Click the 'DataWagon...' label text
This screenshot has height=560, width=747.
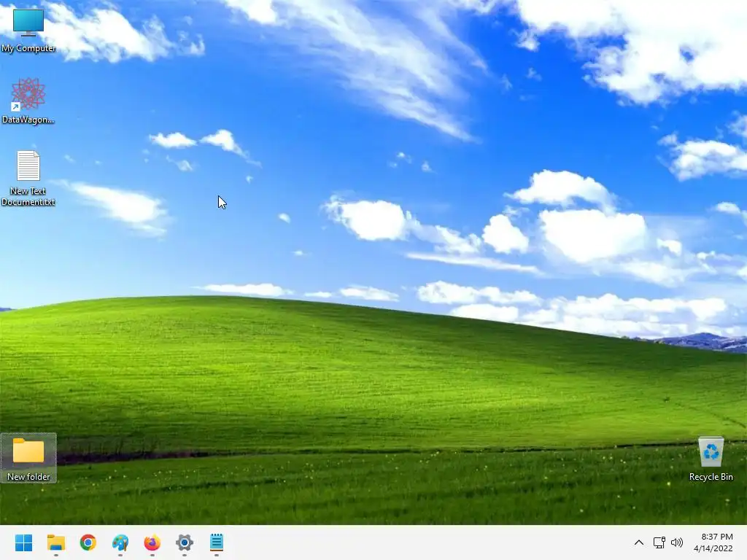28,120
